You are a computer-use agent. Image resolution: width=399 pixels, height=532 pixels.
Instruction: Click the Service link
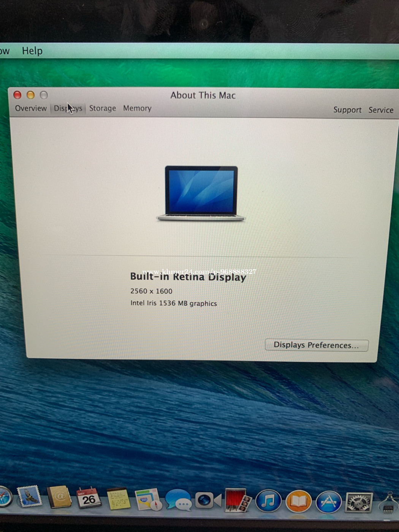[381, 110]
